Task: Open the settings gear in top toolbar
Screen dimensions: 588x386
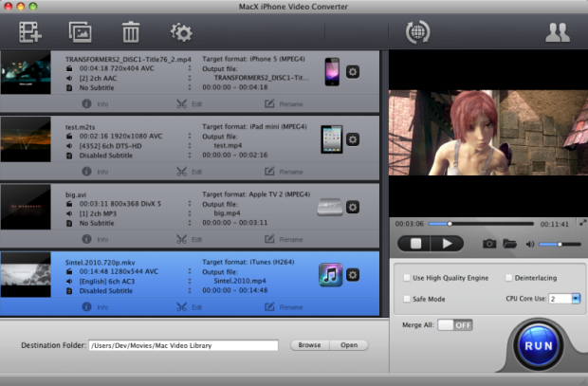Action: 180,32
